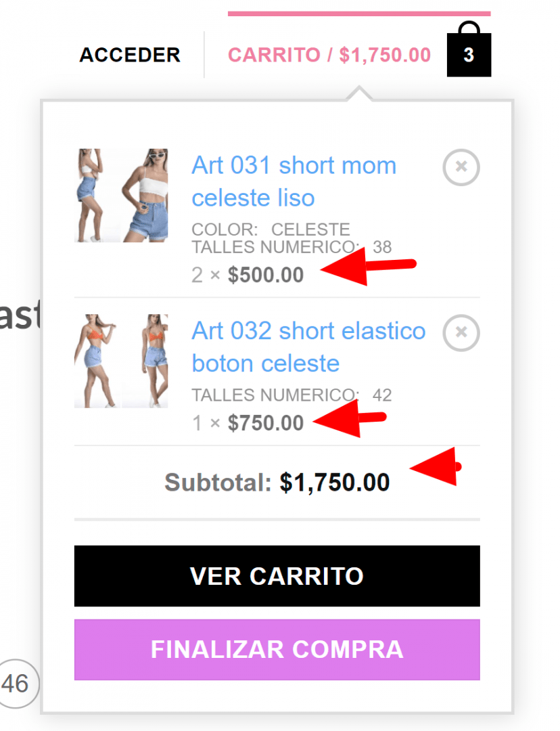Remove Art 031 short mom from cart
The width and height of the screenshot is (560, 731).
(461, 167)
